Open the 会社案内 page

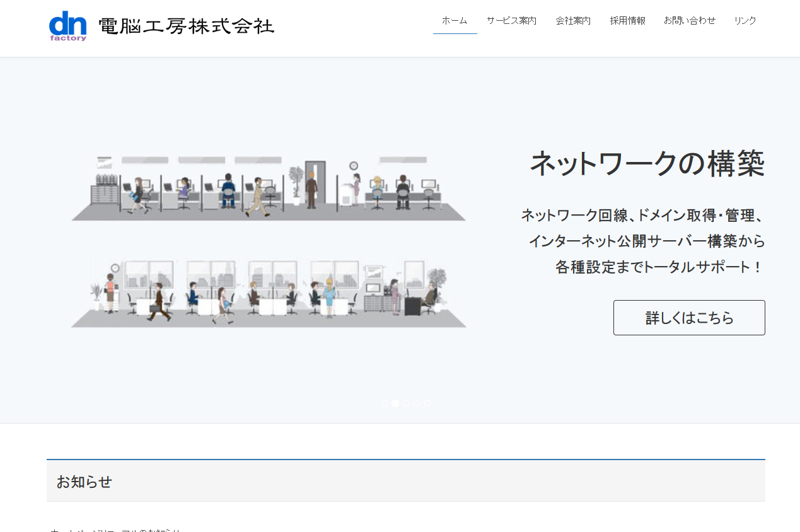(x=572, y=20)
